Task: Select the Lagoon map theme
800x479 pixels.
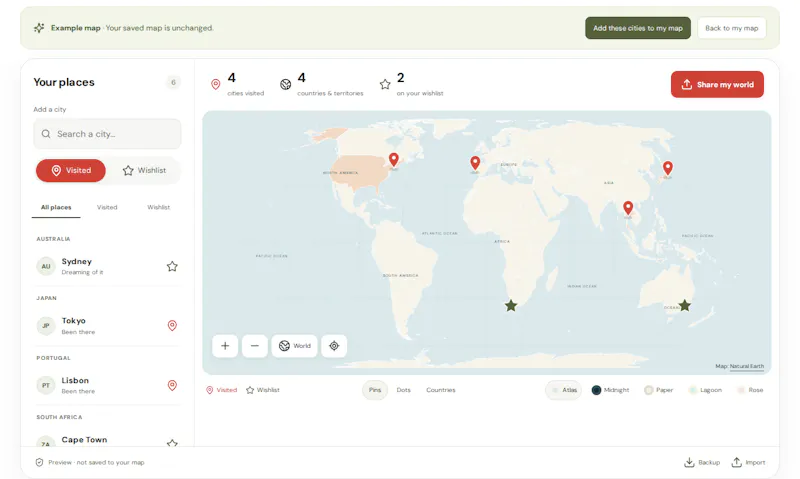Action: tap(705, 390)
